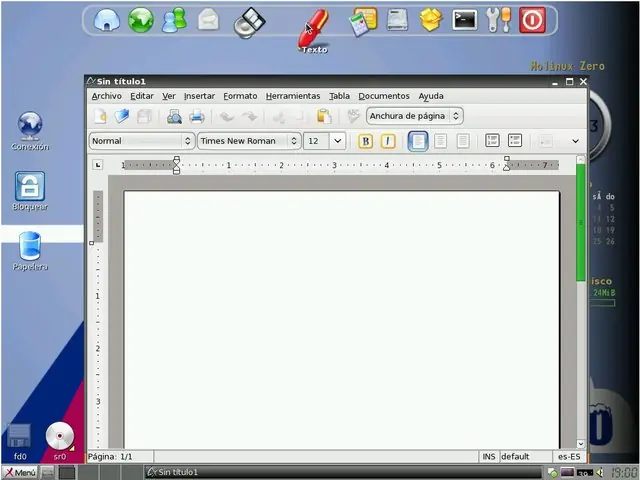The image size is (640, 480).
Task: Open the Insertar menu
Action: [199, 96]
